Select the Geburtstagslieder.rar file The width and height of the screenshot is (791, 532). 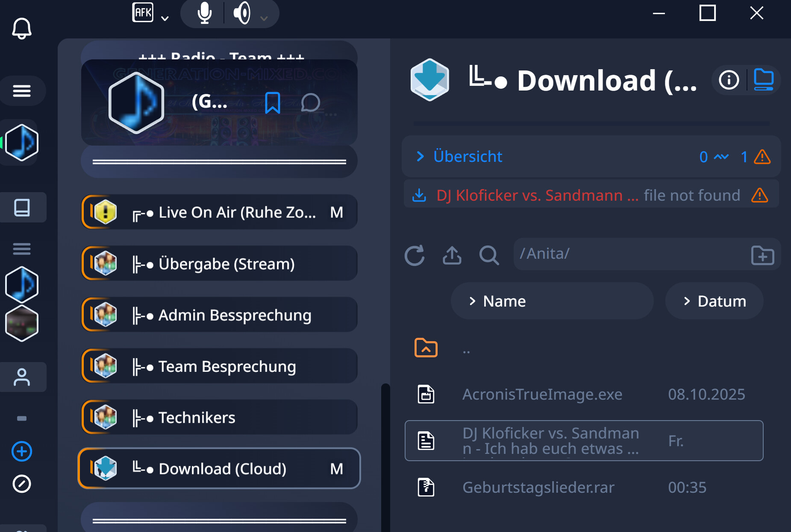538,487
